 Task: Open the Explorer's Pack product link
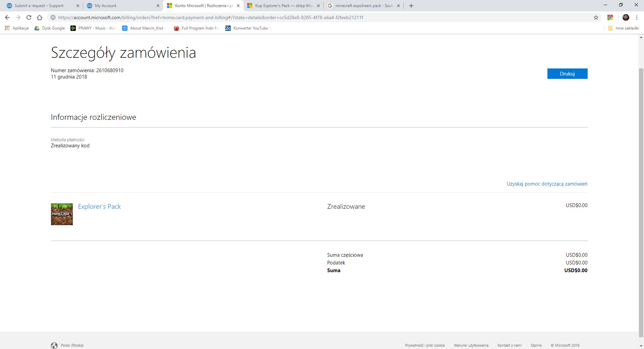(99, 207)
